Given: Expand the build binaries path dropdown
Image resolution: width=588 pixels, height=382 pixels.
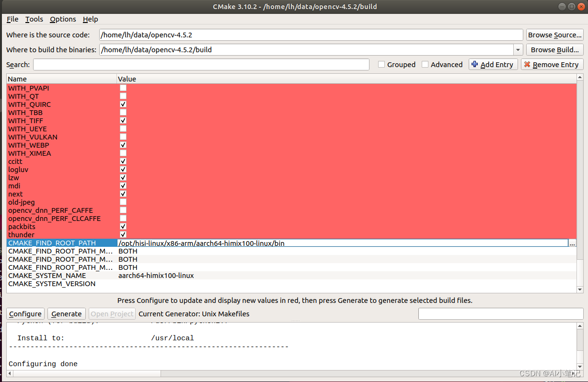Looking at the screenshot, I should pyautogui.click(x=518, y=50).
